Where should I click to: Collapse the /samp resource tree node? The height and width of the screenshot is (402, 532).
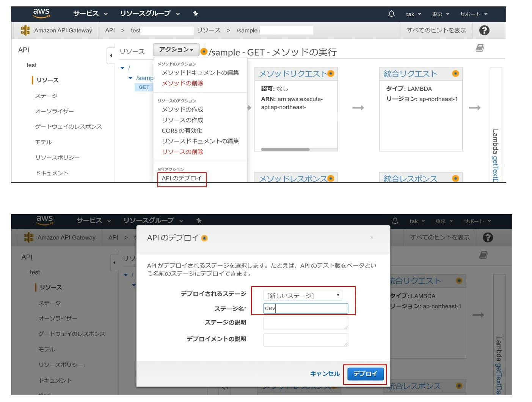click(x=130, y=78)
